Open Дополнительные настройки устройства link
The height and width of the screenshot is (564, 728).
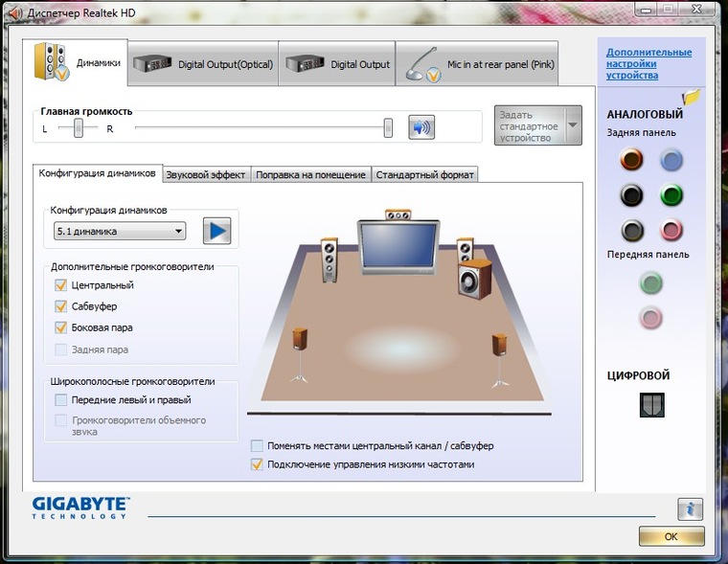click(649, 63)
